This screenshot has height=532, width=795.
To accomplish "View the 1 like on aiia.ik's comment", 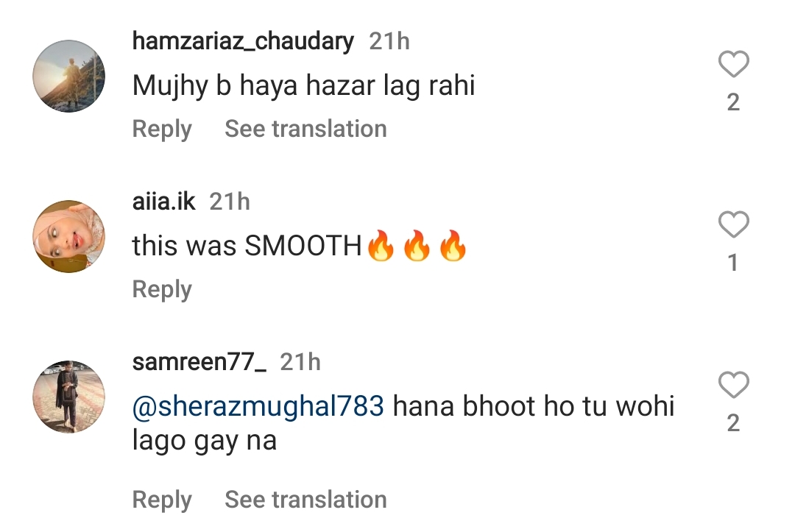I will 733,263.
